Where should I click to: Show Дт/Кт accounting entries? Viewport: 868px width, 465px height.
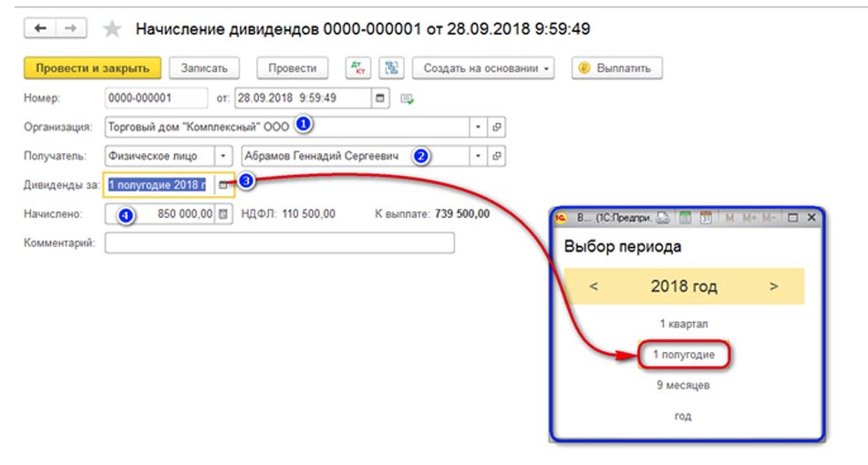point(358,68)
